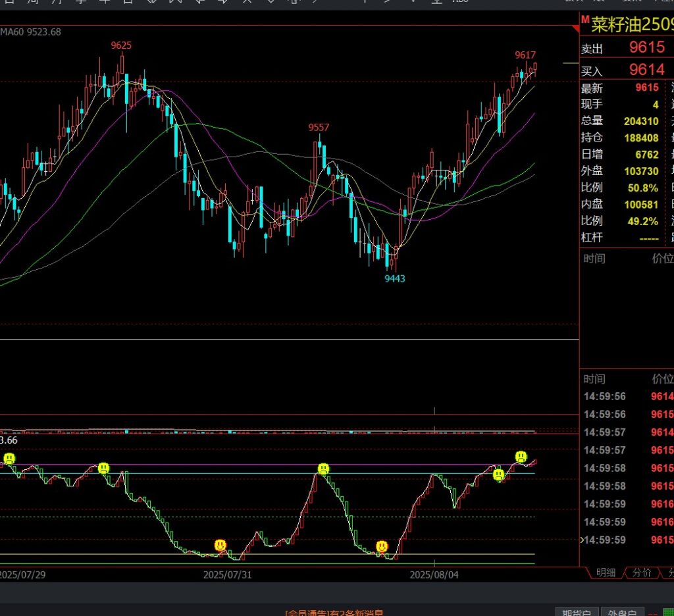Click the 内盘 value 100581
The height and width of the screenshot is (616, 674).
(641, 205)
